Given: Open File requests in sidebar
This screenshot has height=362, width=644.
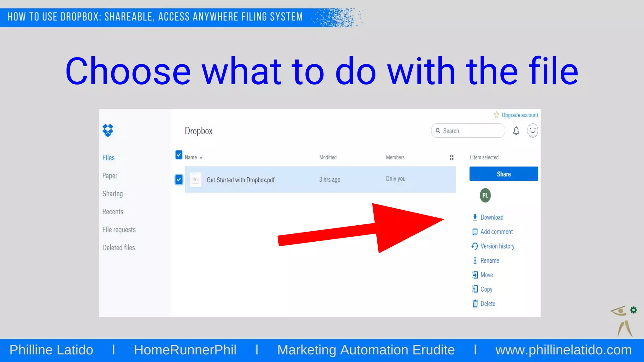Looking at the screenshot, I should coord(119,230).
